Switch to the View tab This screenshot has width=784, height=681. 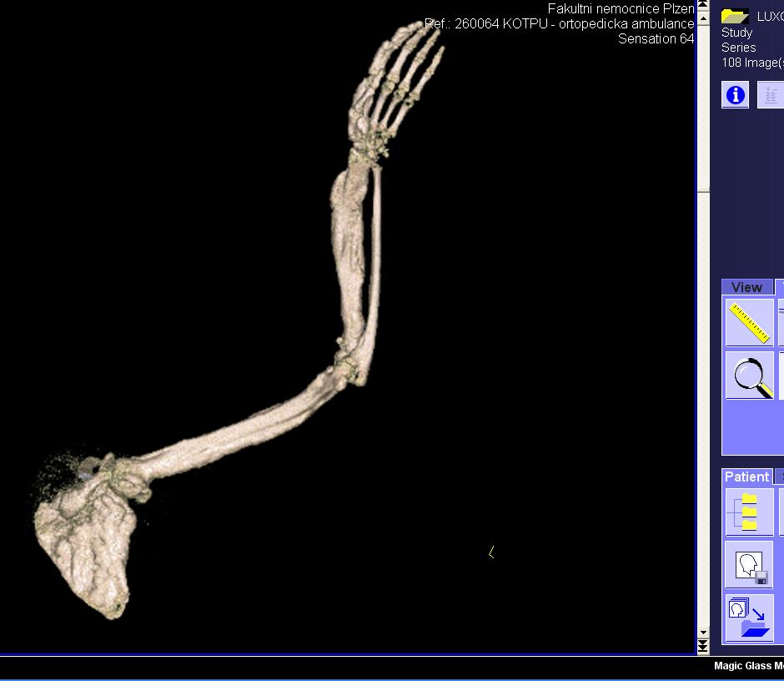pyautogui.click(x=746, y=287)
